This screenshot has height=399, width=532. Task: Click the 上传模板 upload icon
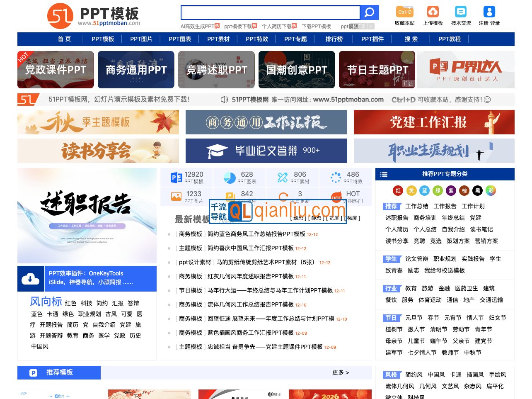tap(433, 12)
